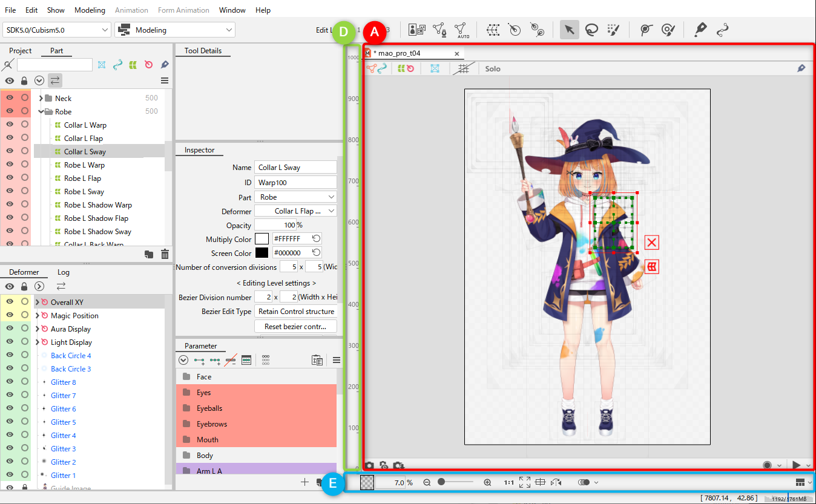The image size is (816, 504).
Task: Click the Delete trash icon in Part panel
Action: coord(165,254)
